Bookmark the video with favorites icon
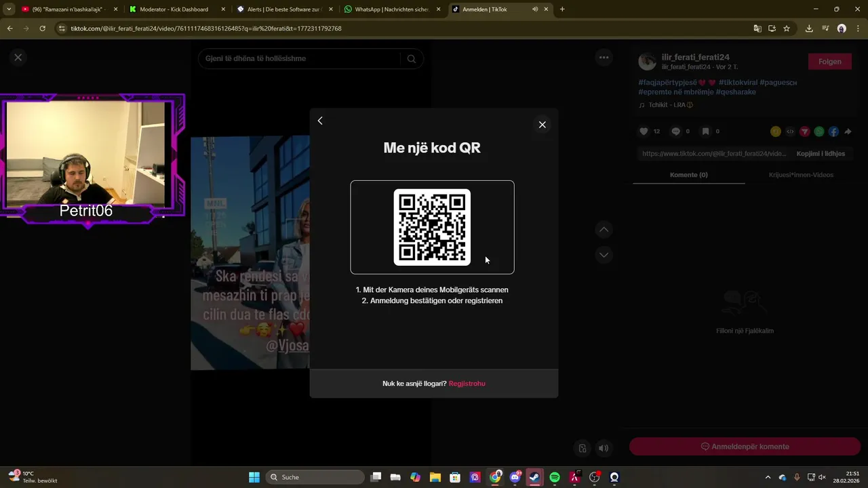 coord(705,131)
